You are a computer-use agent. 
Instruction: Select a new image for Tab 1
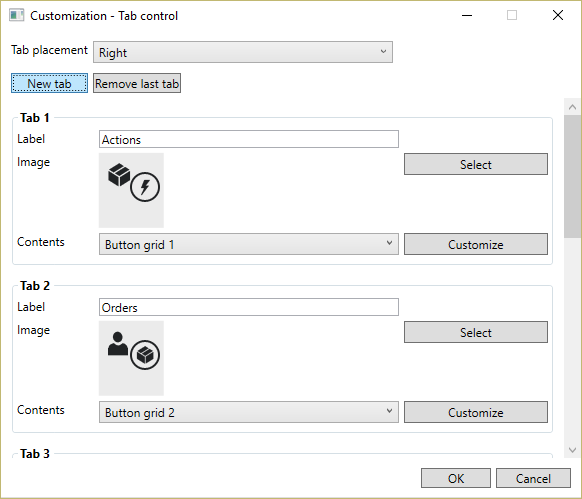476,164
